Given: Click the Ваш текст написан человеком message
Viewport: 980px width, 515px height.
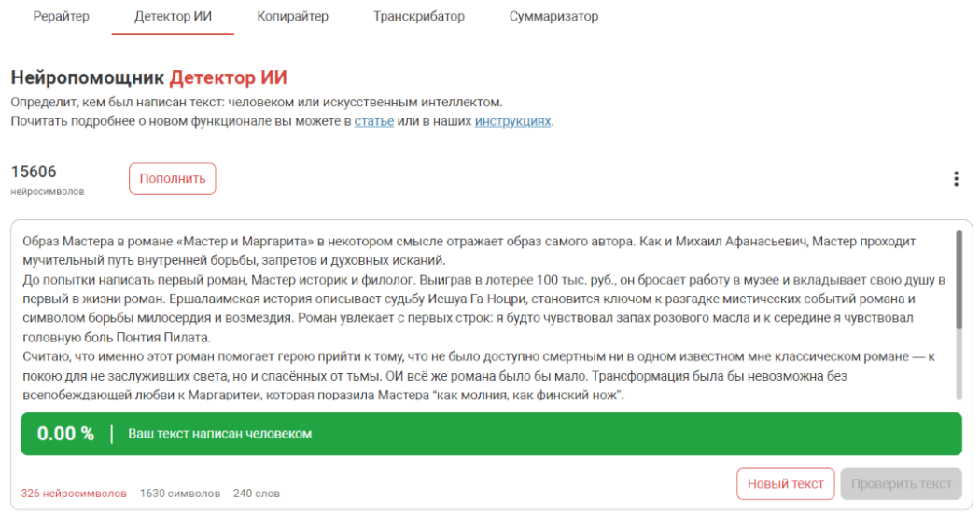Looking at the screenshot, I should pos(220,434).
